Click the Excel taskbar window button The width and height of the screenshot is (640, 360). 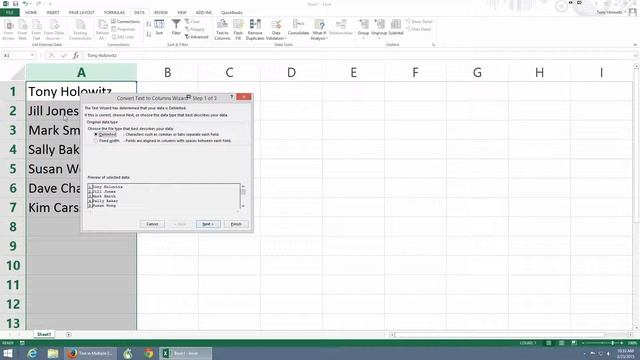(x=186, y=353)
